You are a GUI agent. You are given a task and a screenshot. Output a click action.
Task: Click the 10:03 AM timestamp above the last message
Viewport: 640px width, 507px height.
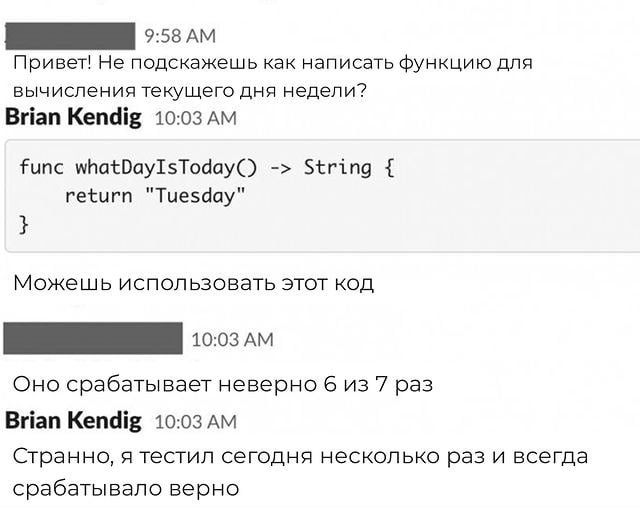pyautogui.click(x=195, y=422)
